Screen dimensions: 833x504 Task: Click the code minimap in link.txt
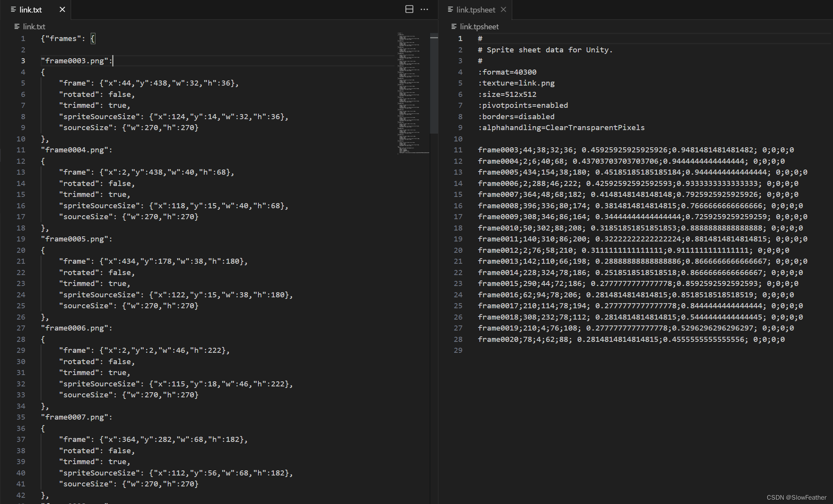point(413,93)
